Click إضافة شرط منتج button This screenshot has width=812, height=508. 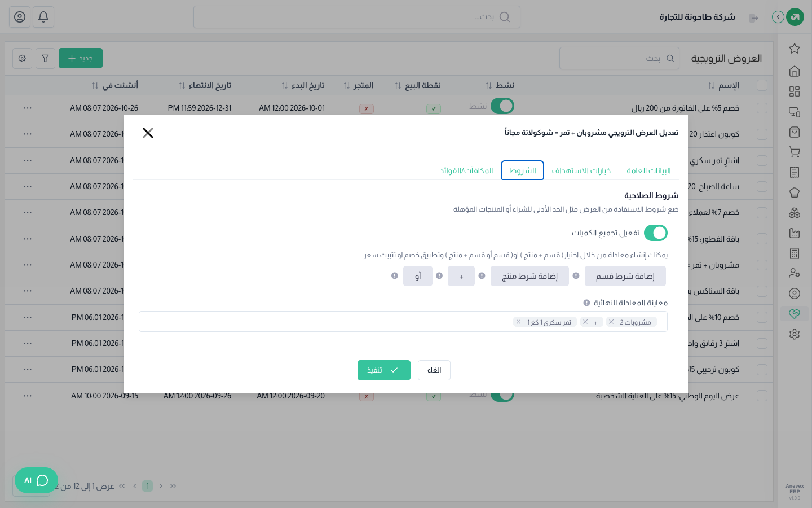pyautogui.click(x=529, y=276)
